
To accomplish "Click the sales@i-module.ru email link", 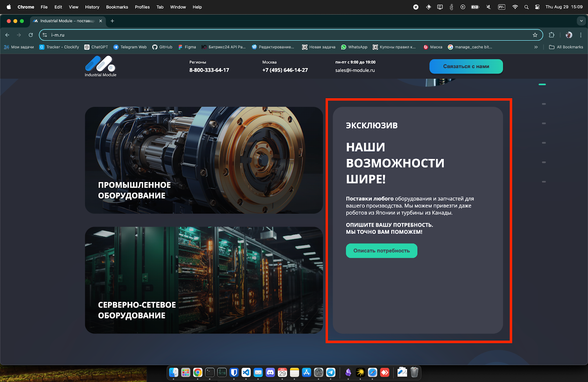I will point(355,70).
